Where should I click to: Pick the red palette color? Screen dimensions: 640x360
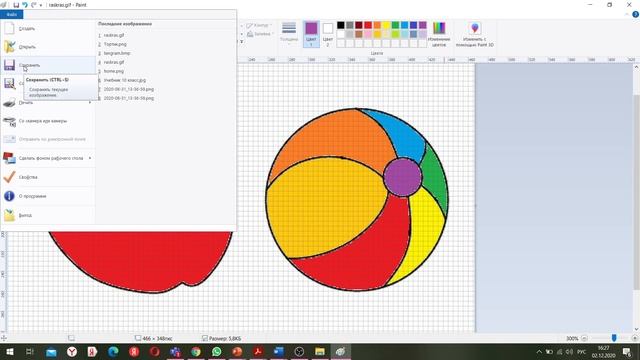coord(368,25)
